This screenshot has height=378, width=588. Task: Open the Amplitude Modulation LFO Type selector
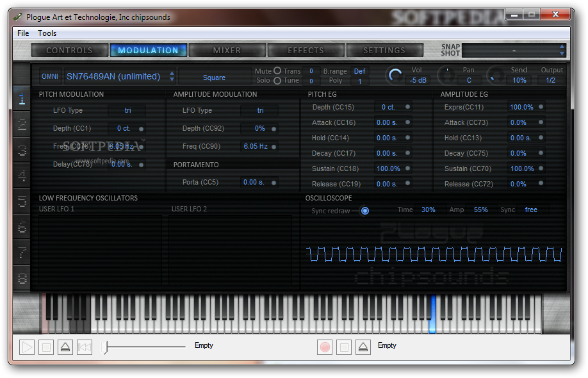pos(260,110)
